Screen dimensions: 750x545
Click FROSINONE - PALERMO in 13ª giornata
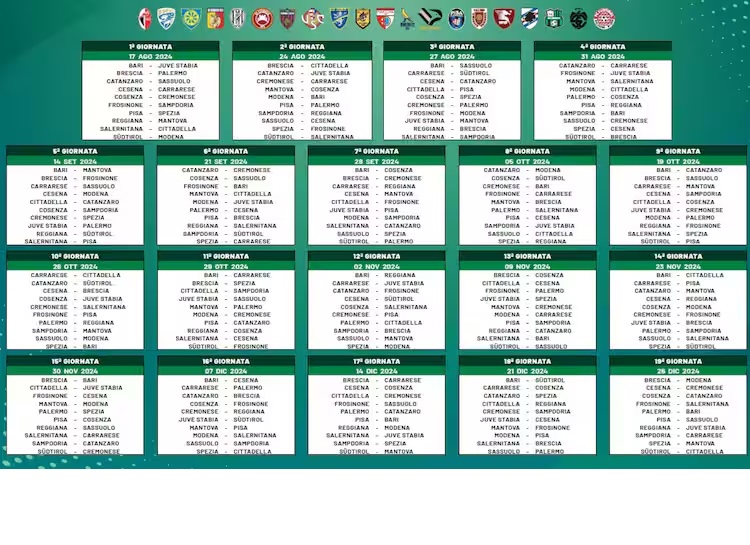click(525, 291)
